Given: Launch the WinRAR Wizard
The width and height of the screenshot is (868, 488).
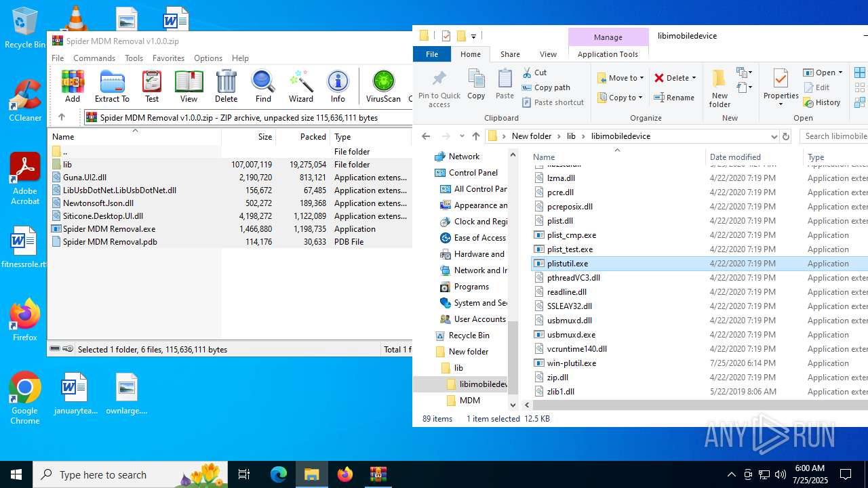Looking at the screenshot, I should (x=300, y=86).
